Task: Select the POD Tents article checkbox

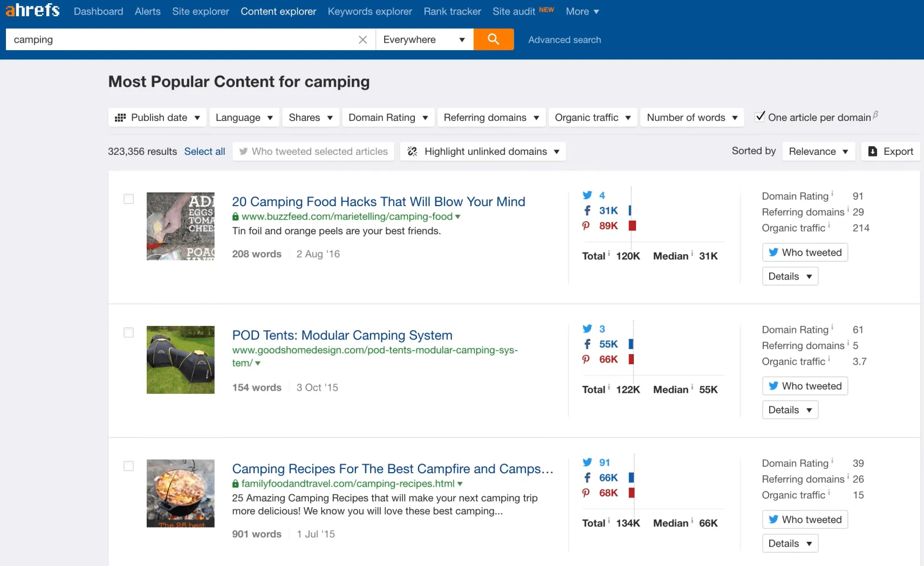Action: [128, 332]
